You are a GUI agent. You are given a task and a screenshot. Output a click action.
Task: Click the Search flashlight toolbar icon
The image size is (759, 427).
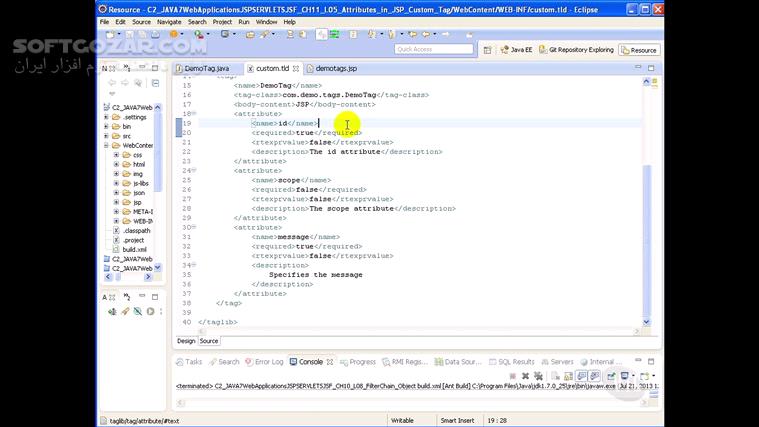coord(264,34)
